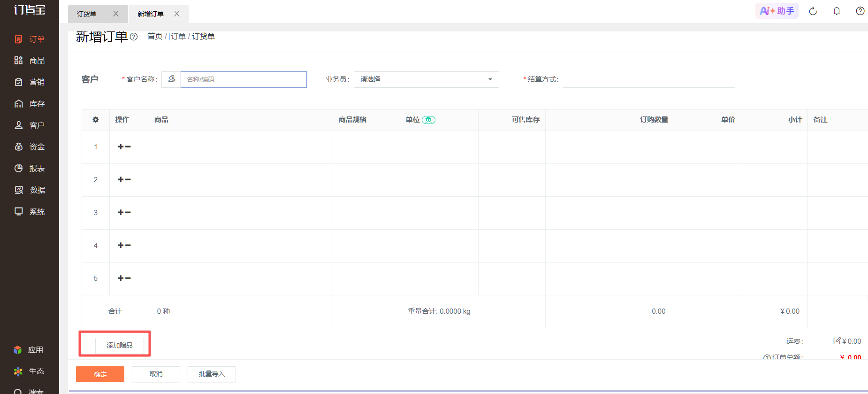Click the help icon in top bar

[x=860, y=11]
